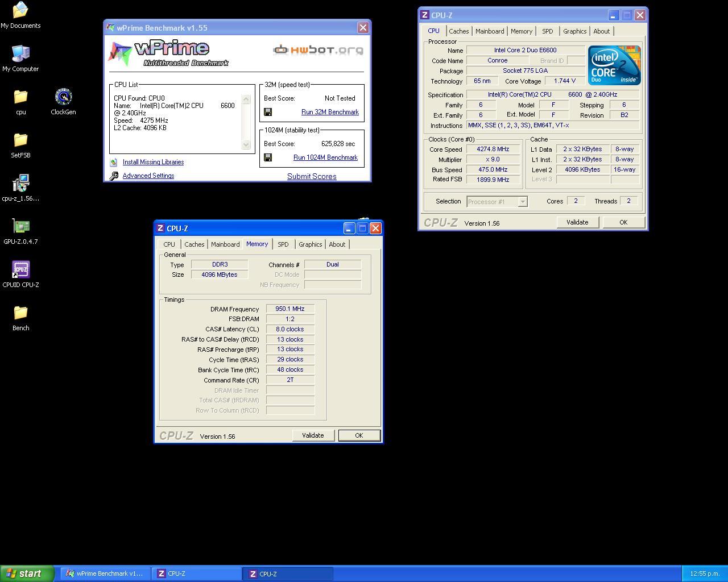Click the taskbar clock 12:55 p.m.

pos(705,573)
